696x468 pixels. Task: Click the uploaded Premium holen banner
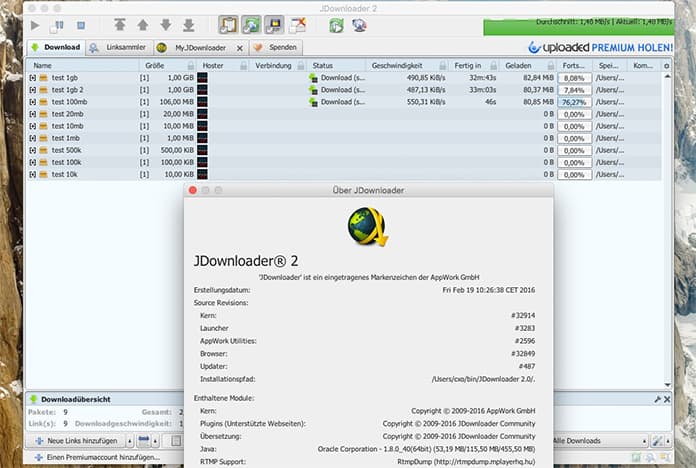pos(600,47)
